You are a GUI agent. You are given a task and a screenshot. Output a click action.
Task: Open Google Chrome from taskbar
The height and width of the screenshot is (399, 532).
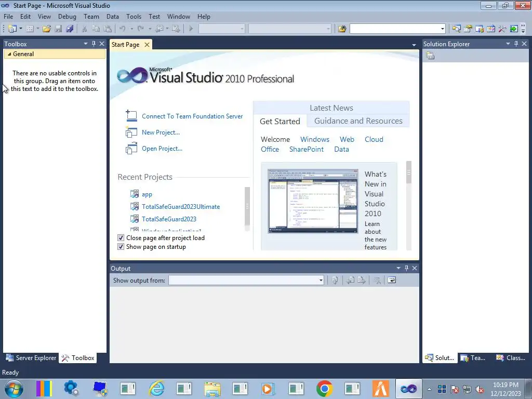(x=324, y=389)
